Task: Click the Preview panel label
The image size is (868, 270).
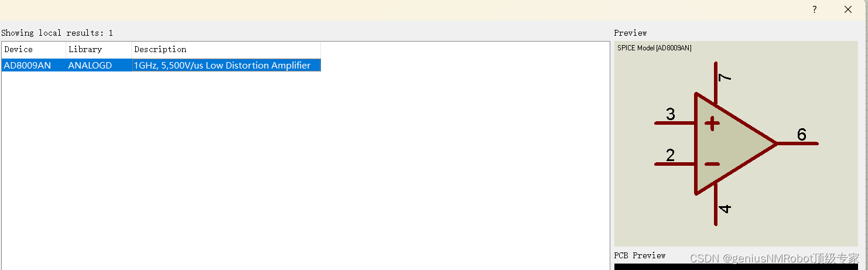Action: click(630, 33)
